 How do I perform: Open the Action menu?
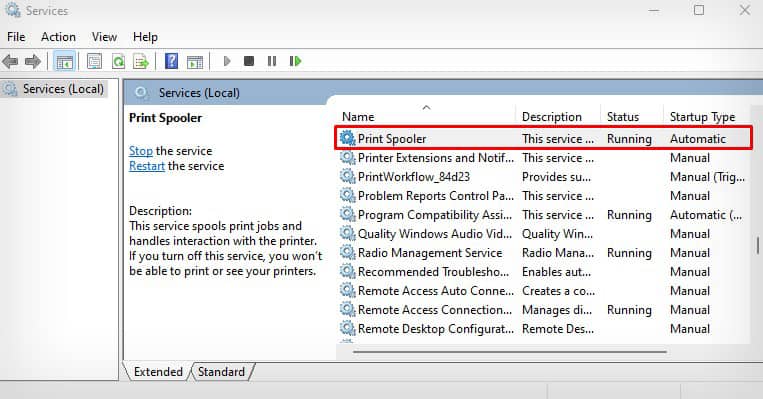58,37
